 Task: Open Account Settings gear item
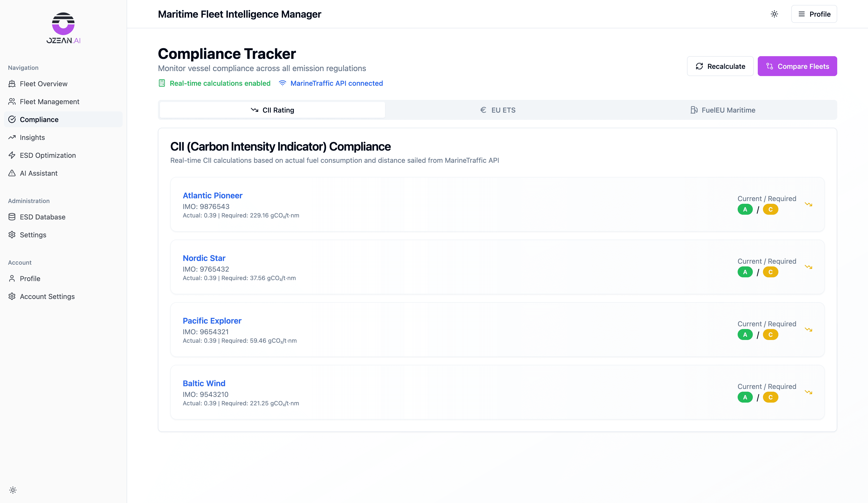[x=47, y=296]
